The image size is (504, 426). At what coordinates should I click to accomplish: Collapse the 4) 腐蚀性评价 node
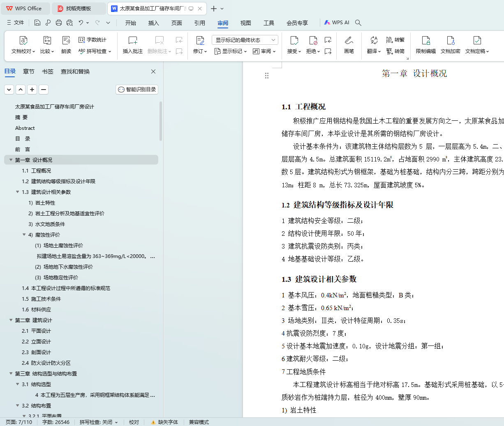coord(24,235)
